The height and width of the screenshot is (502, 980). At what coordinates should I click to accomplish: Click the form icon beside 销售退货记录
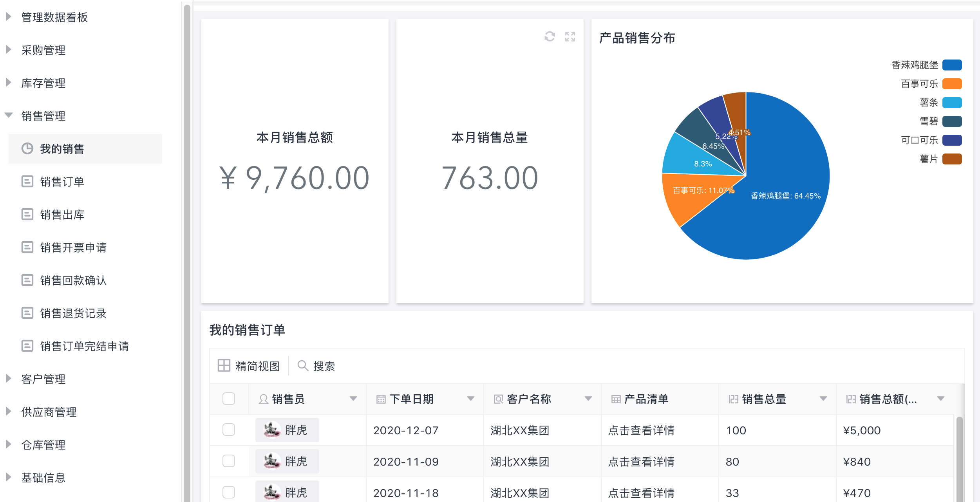[27, 313]
